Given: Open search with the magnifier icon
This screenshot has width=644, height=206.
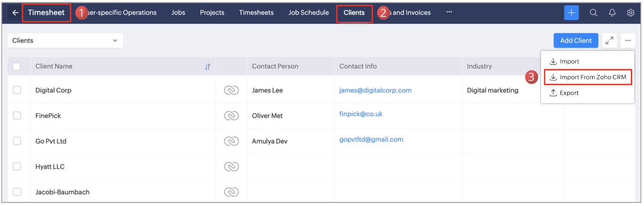Looking at the screenshot, I should tap(593, 13).
